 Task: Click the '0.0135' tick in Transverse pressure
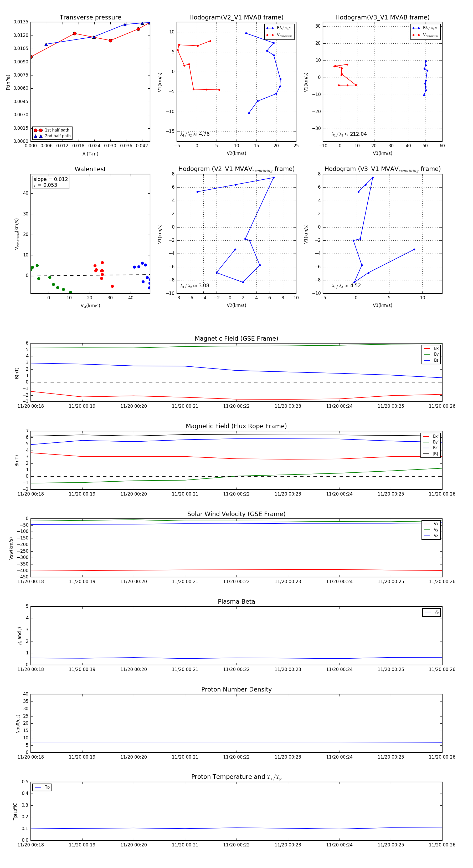pos(21,22)
